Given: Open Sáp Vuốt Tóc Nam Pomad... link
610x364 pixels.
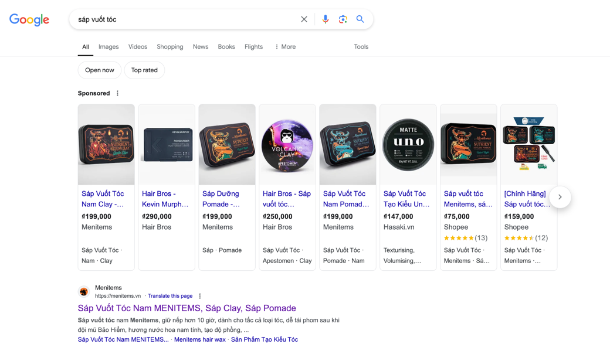Looking at the screenshot, I should coord(346,199).
